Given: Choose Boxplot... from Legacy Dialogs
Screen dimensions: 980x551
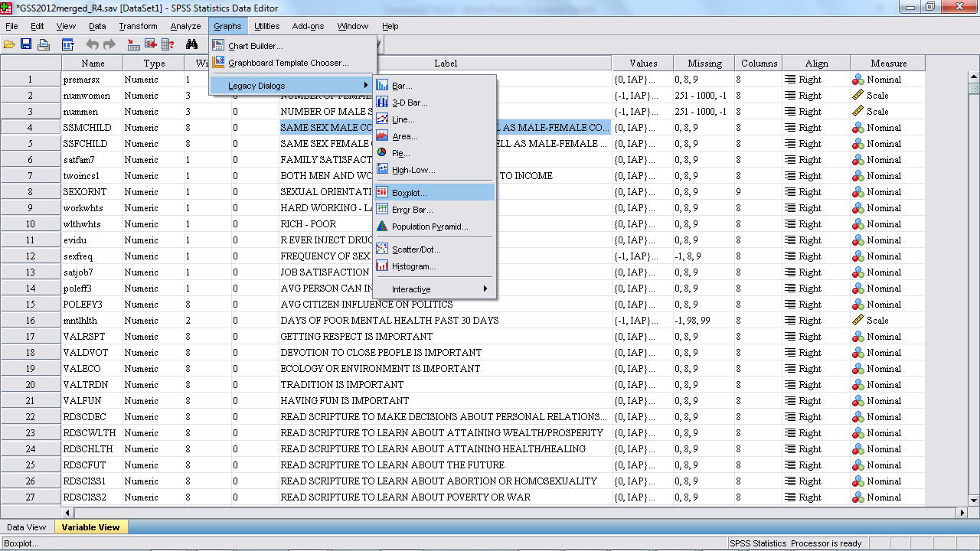Looking at the screenshot, I should [435, 193].
